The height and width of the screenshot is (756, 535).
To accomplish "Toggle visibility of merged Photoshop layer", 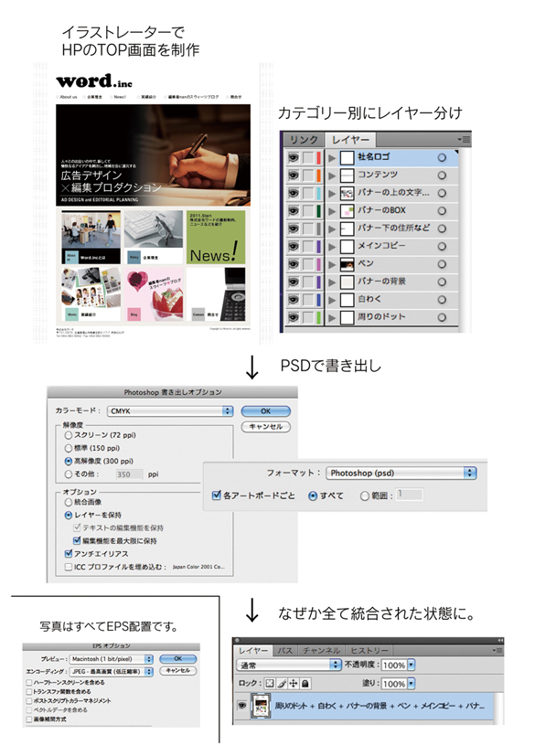I will click(242, 706).
